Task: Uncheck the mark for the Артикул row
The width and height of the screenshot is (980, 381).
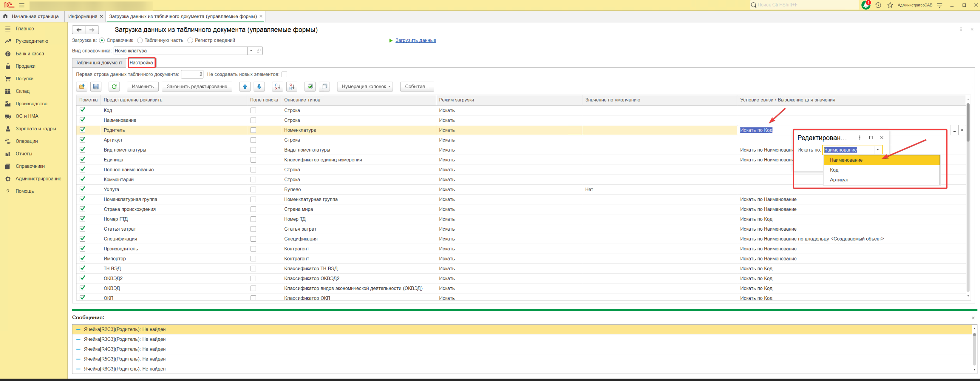Action: (83, 140)
